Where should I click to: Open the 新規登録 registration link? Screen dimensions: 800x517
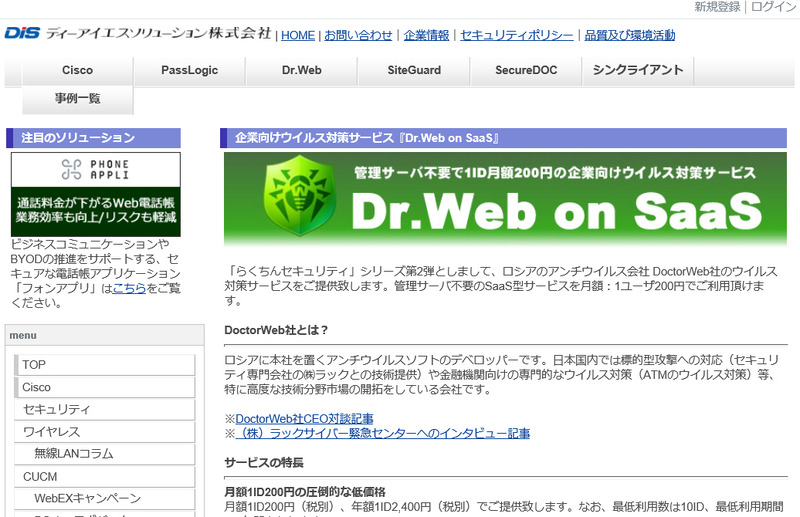click(717, 7)
